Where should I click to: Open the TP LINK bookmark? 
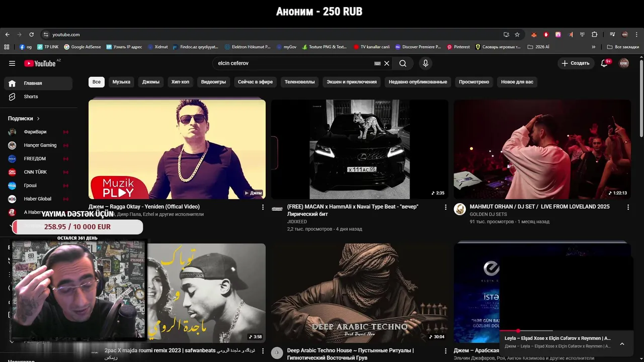point(47,47)
